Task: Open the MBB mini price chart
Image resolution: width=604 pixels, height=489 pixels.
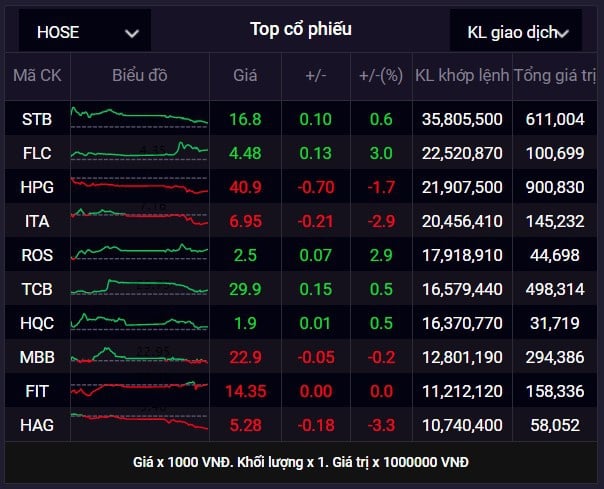Action: pyautogui.click(x=139, y=356)
